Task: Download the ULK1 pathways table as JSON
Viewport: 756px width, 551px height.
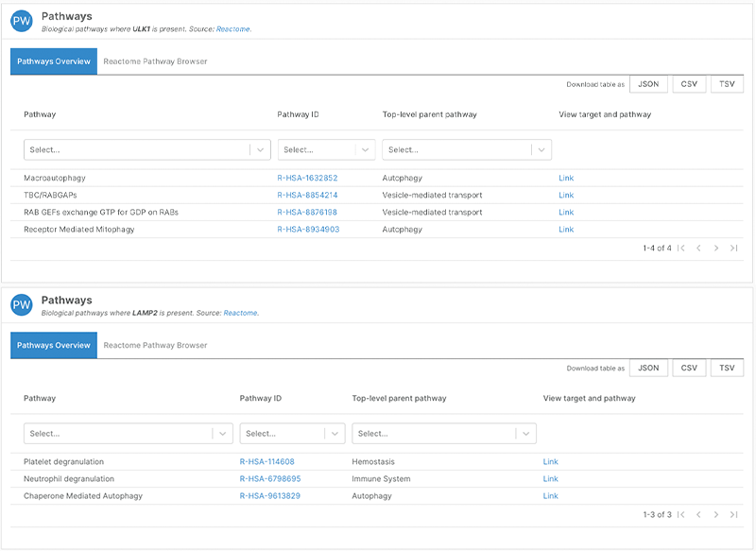Action: click(648, 83)
